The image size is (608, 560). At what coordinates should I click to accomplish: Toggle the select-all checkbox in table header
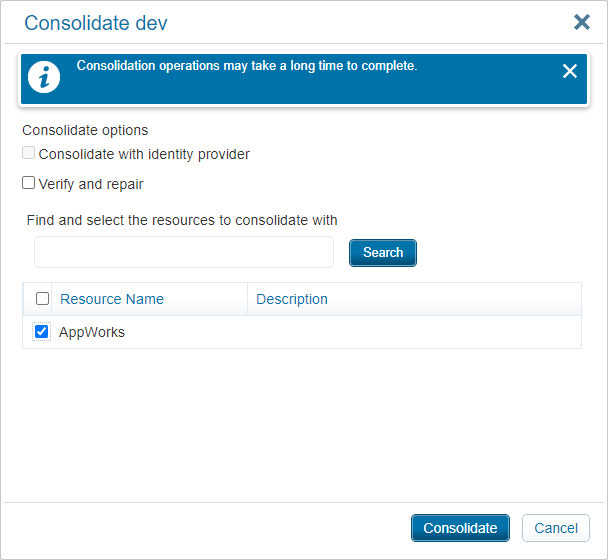(42, 299)
